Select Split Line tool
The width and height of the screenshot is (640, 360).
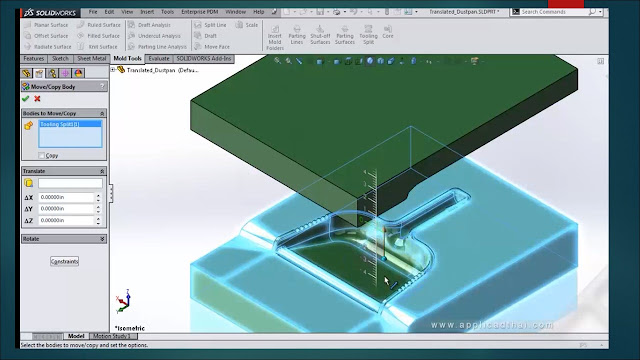click(x=211, y=25)
